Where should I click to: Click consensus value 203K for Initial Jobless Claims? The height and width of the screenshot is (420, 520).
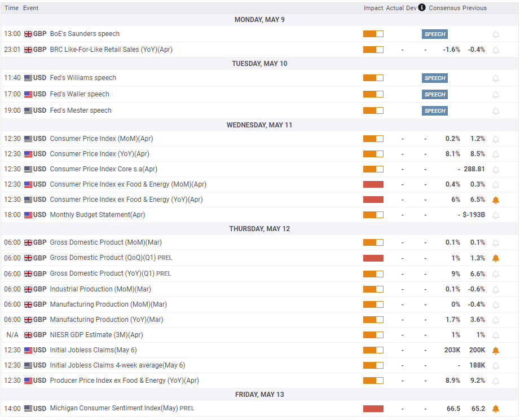(x=452, y=350)
